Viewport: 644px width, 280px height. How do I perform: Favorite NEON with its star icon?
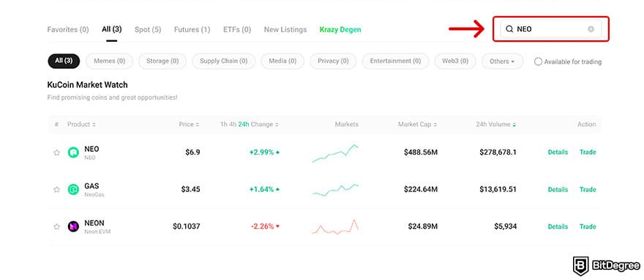tap(56, 226)
